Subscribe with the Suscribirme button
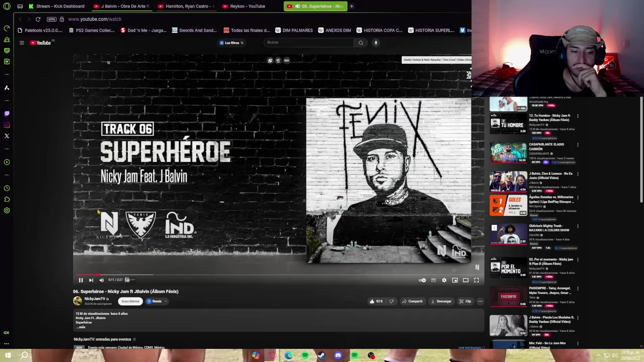Viewport: 644px width, 362px height. coord(130,301)
